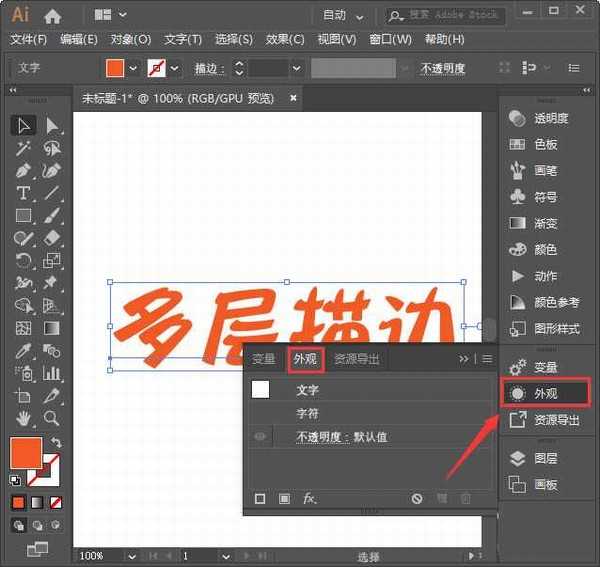Toggle visibility eye for 不透明度 row
Image resolution: width=600 pixels, height=567 pixels.
[260, 437]
